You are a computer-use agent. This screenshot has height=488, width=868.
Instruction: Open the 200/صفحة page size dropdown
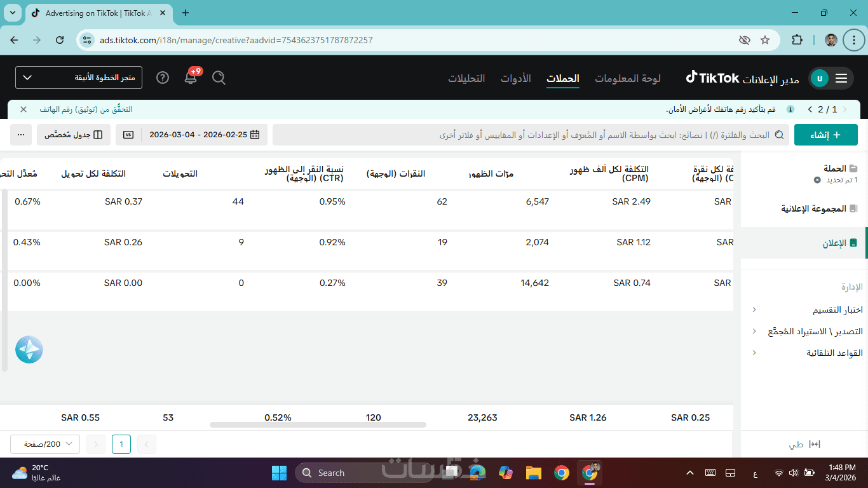(45, 444)
